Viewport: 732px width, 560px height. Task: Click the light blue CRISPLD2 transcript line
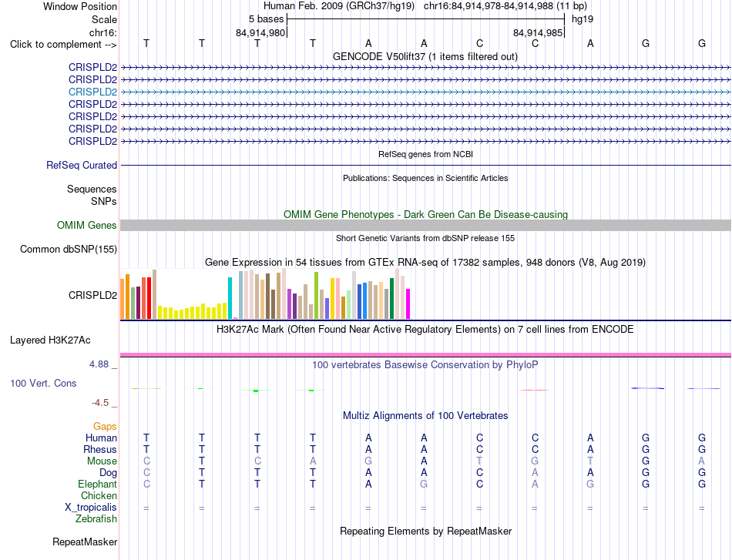coord(425,92)
